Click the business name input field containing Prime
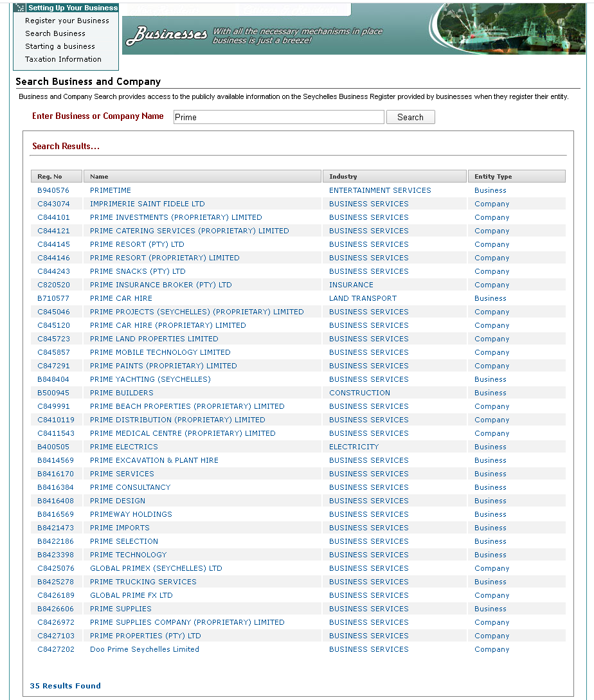 coord(278,117)
